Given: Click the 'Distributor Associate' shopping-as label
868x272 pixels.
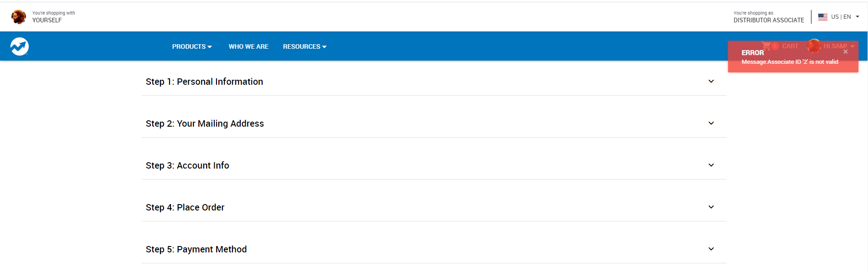Looking at the screenshot, I should coord(769,20).
